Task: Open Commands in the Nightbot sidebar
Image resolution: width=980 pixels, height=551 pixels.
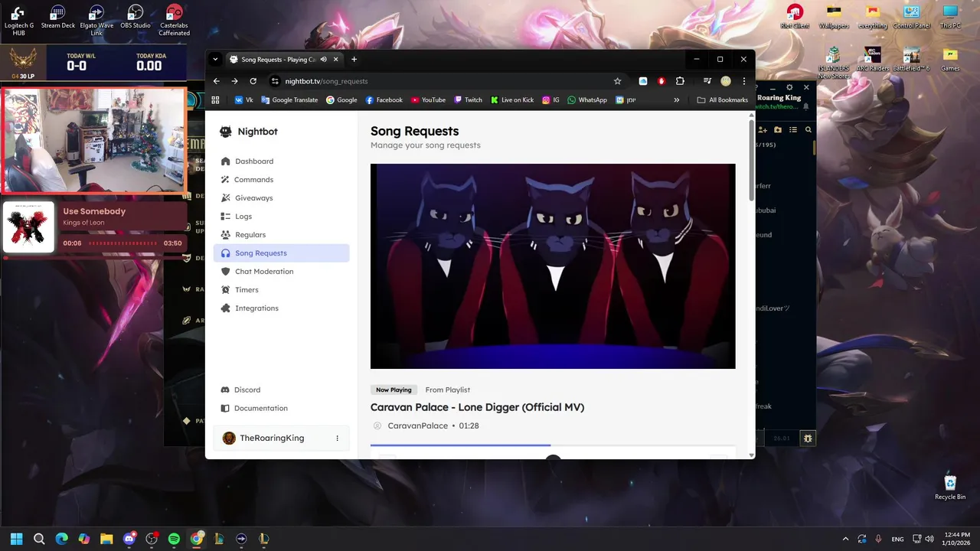Action: pyautogui.click(x=281, y=180)
